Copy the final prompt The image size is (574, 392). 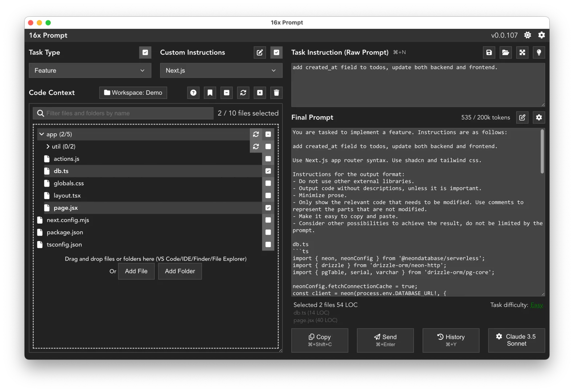click(319, 340)
